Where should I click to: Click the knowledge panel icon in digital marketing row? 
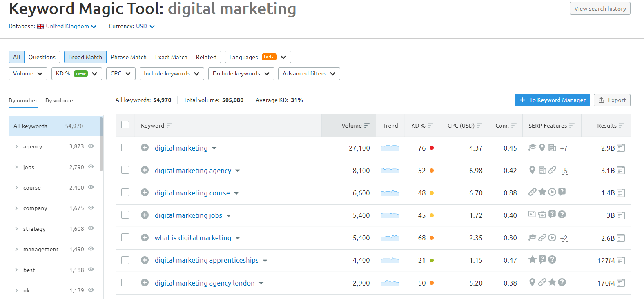coord(532,148)
